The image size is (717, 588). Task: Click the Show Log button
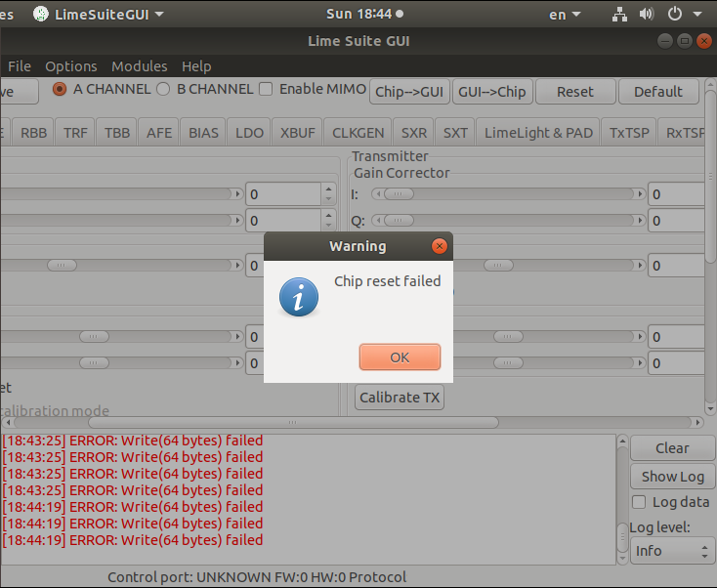[x=672, y=477]
